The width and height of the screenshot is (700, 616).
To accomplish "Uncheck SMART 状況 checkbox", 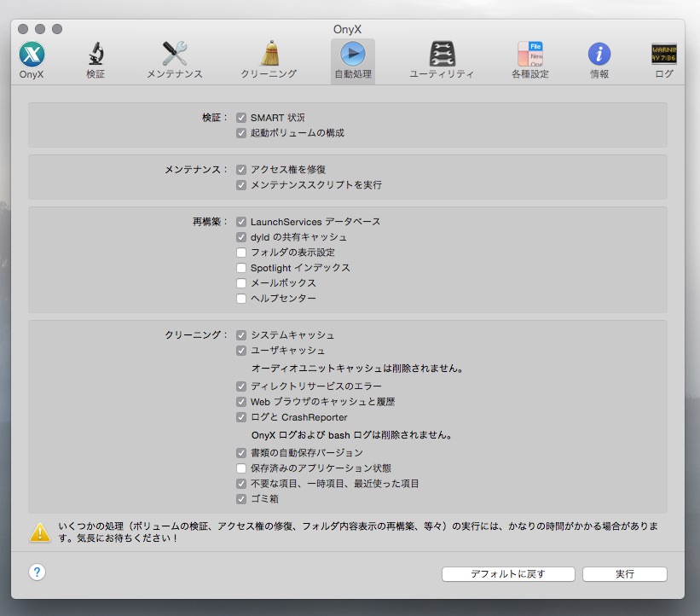I will tap(241, 118).
